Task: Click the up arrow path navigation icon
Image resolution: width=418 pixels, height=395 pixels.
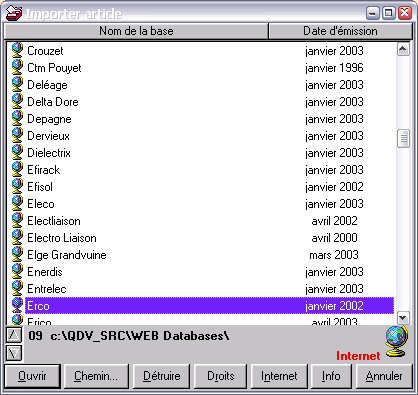Action: (14, 335)
